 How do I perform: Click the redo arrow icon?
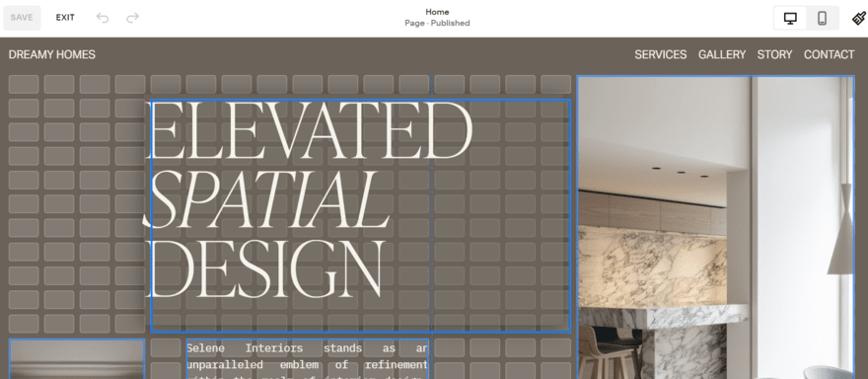pos(132,18)
